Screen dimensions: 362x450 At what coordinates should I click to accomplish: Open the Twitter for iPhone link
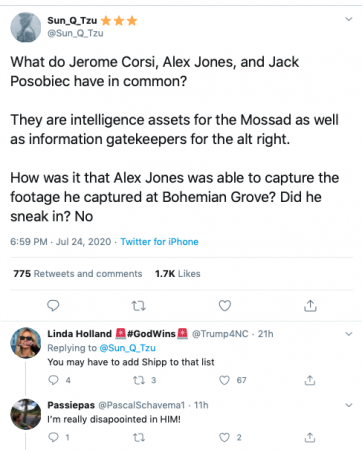point(159,242)
